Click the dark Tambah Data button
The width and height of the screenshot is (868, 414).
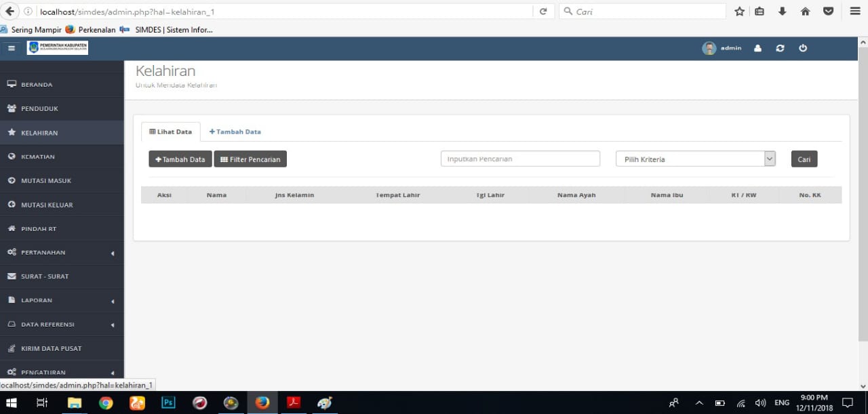click(180, 159)
